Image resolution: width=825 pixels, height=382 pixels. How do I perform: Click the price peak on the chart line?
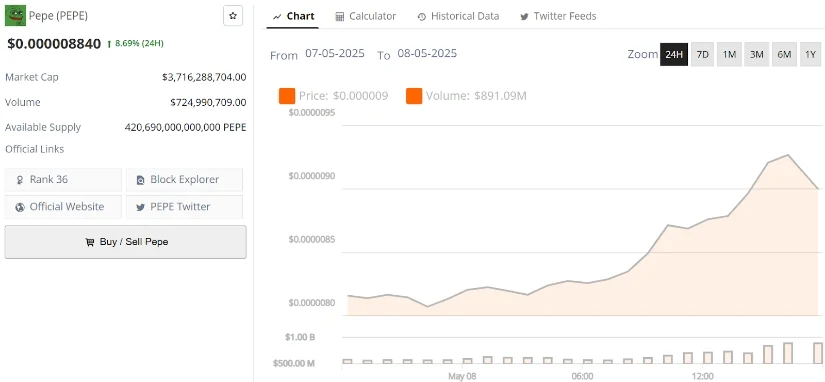(788, 155)
